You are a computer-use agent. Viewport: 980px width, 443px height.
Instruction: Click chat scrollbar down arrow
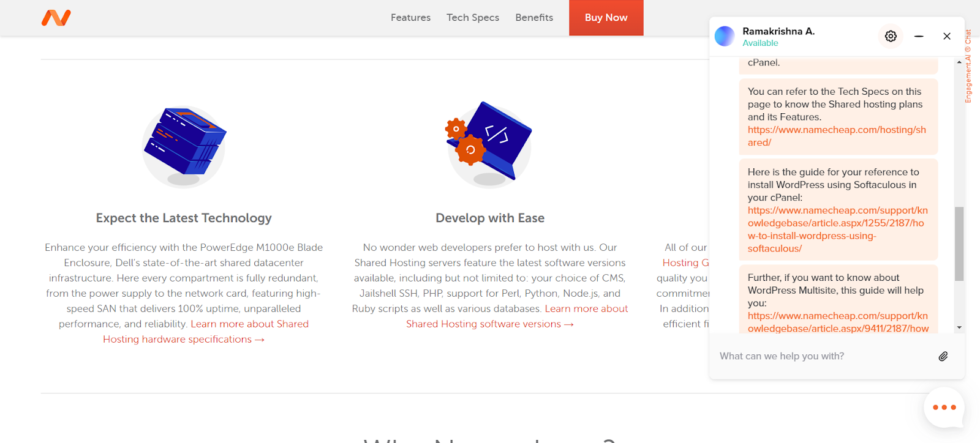pos(959,327)
